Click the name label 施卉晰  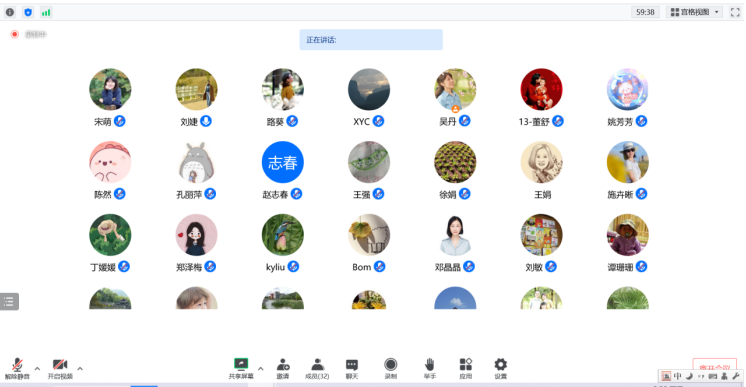pos(620,194)
